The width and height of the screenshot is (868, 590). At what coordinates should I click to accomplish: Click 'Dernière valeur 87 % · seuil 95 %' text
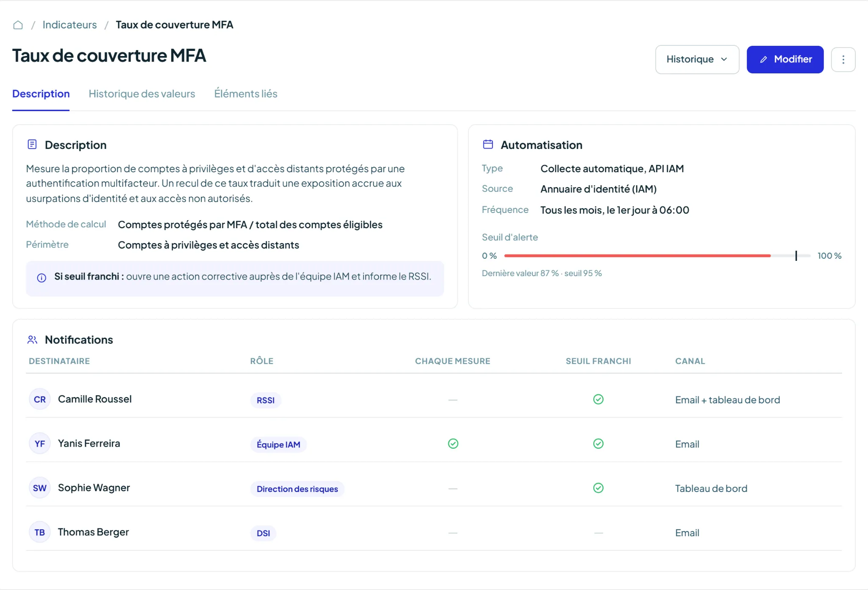pyautogui.click(x=542, y=274)
